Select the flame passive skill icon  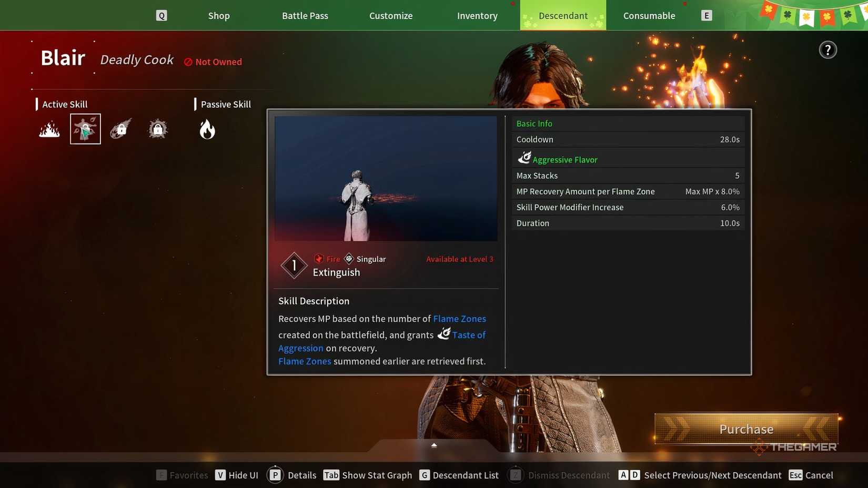point(207,129)
